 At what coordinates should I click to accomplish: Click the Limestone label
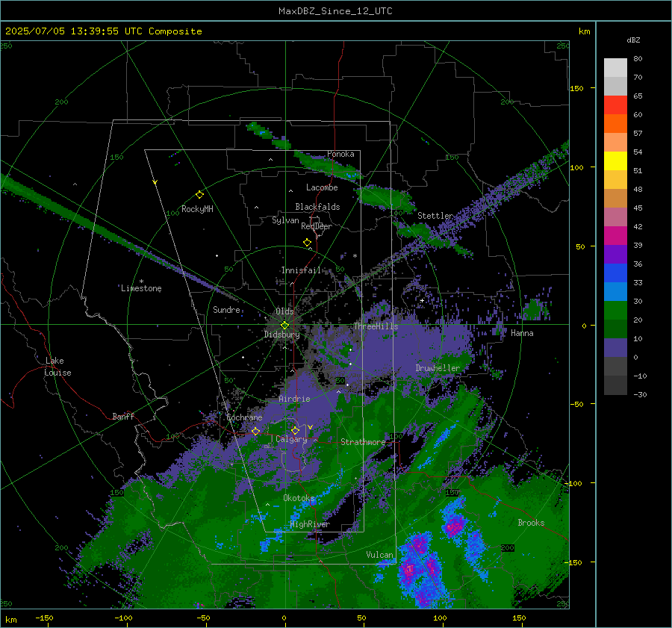point(141,288)
